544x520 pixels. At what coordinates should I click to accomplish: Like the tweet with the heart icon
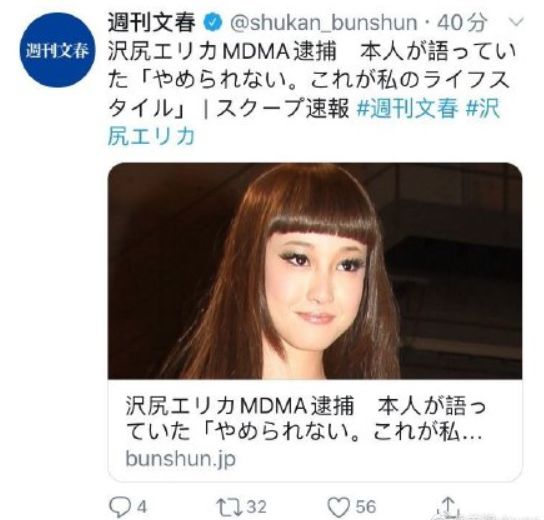tap(339, 508)
